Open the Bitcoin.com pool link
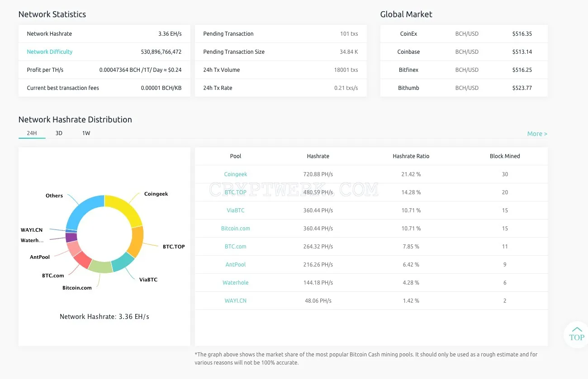Image resolution: width=588 pixels, height=379 pixels. coord(236,229)
